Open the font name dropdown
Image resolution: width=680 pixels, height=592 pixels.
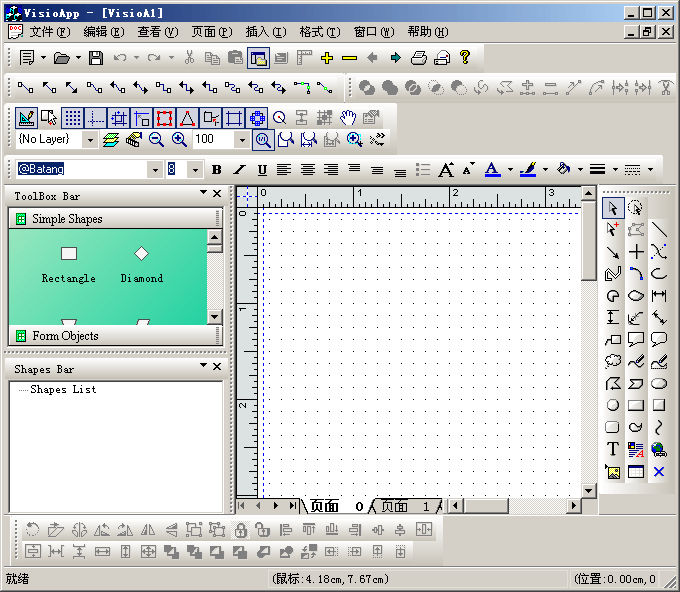(x=155, y=170)
